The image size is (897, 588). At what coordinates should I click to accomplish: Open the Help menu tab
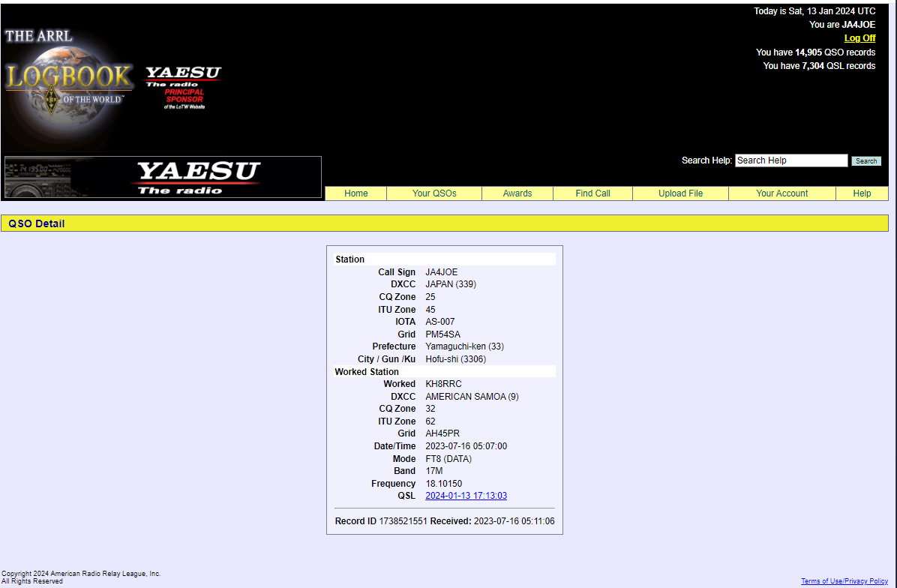tap(862, 193)
